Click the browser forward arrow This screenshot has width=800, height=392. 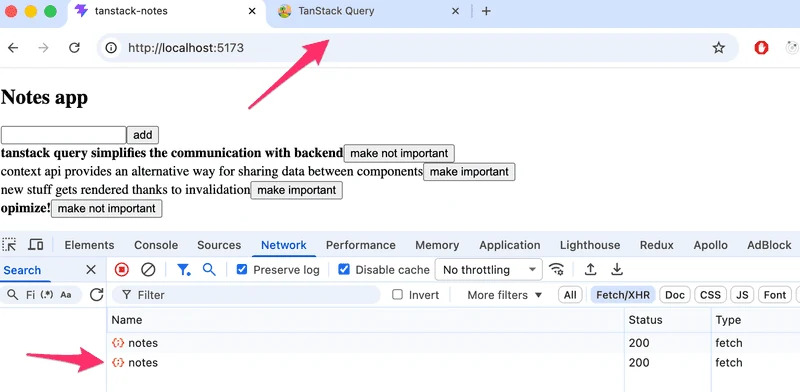(x=44, y=48)
